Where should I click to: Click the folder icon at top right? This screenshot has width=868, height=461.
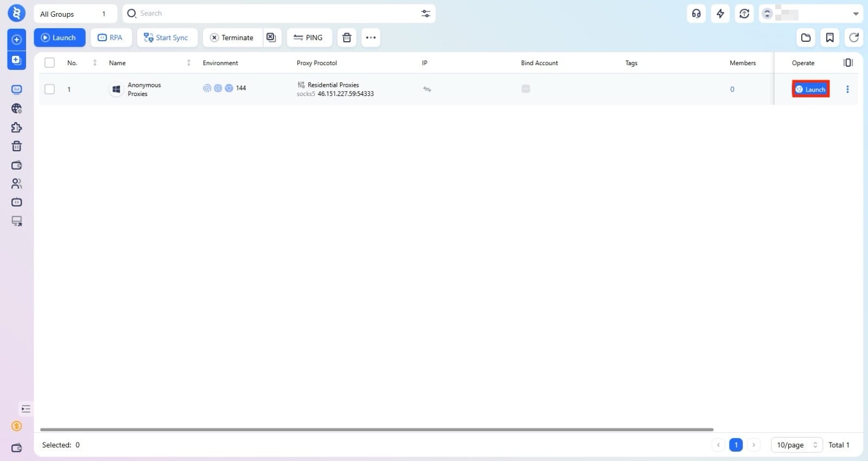pos(806,37)
